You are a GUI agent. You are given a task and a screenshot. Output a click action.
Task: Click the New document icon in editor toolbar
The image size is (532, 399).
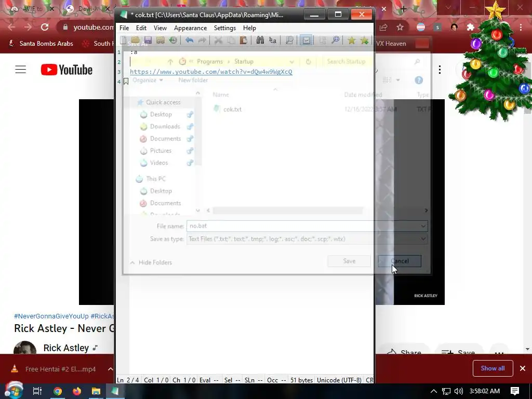pyautogui.click(x=123, y=41)
